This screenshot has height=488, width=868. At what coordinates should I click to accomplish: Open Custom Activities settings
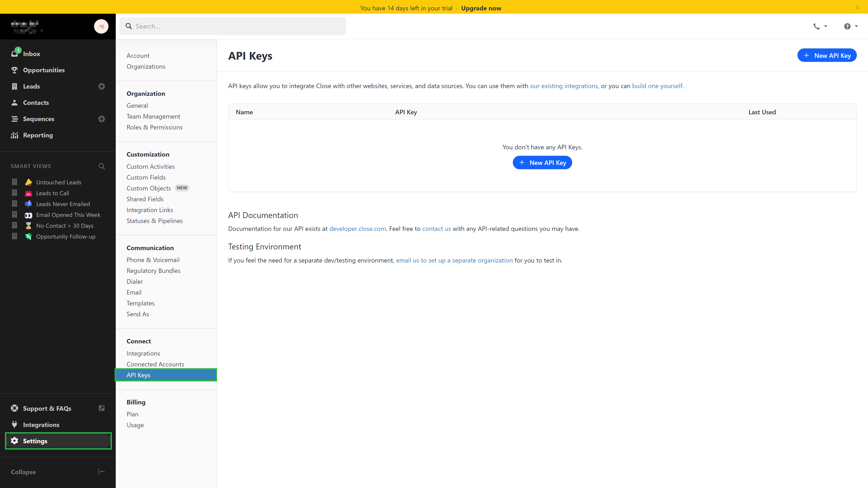151,166
